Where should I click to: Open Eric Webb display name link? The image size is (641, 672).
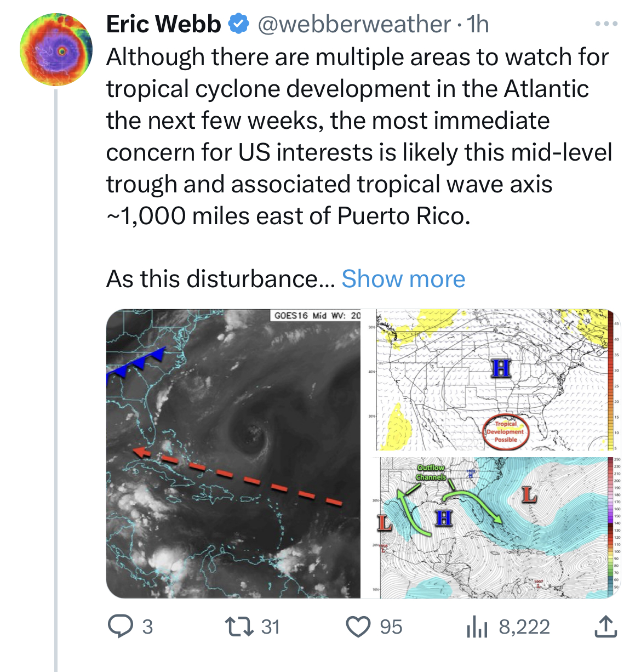pyautogui.click(x=163, y=24)
